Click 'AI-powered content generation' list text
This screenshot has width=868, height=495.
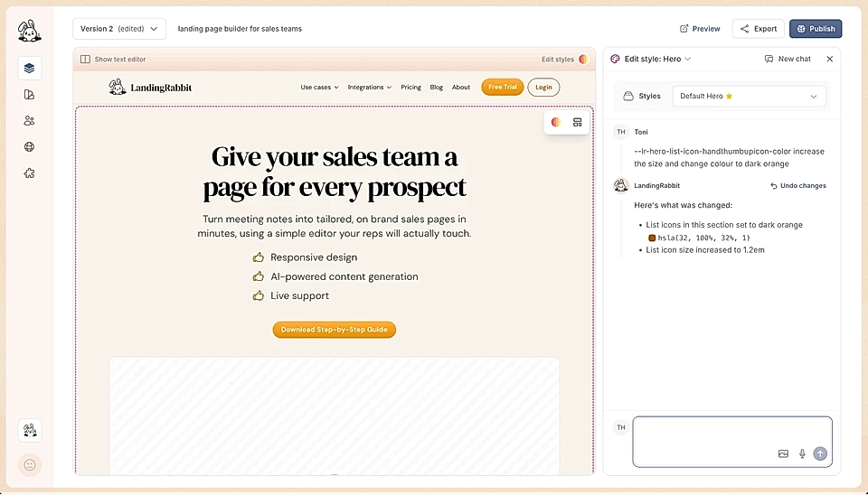[x=344, y=276]
